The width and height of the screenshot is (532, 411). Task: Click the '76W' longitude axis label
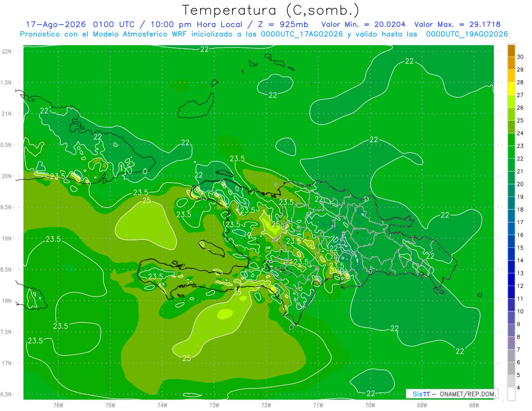[58, 405]
